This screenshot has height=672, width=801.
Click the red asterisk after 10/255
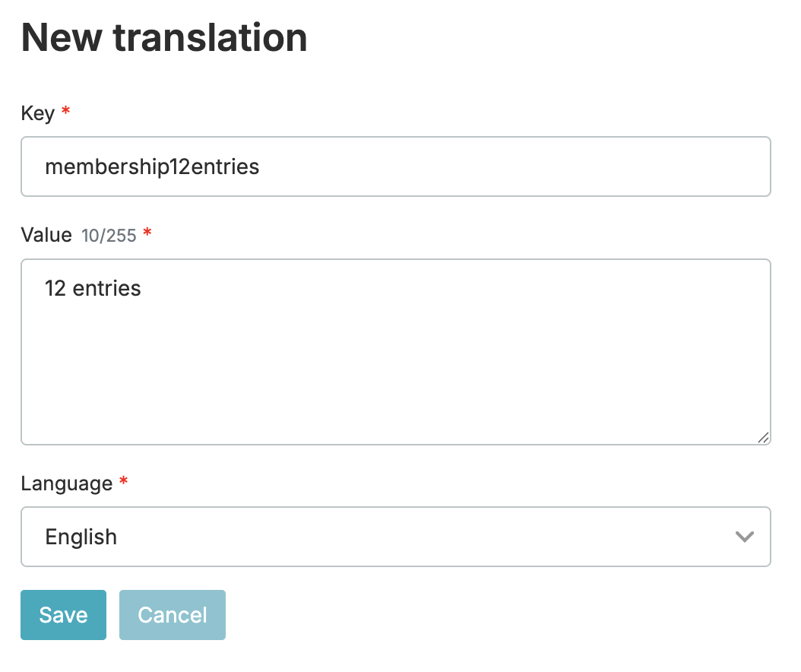coord(147,235)
